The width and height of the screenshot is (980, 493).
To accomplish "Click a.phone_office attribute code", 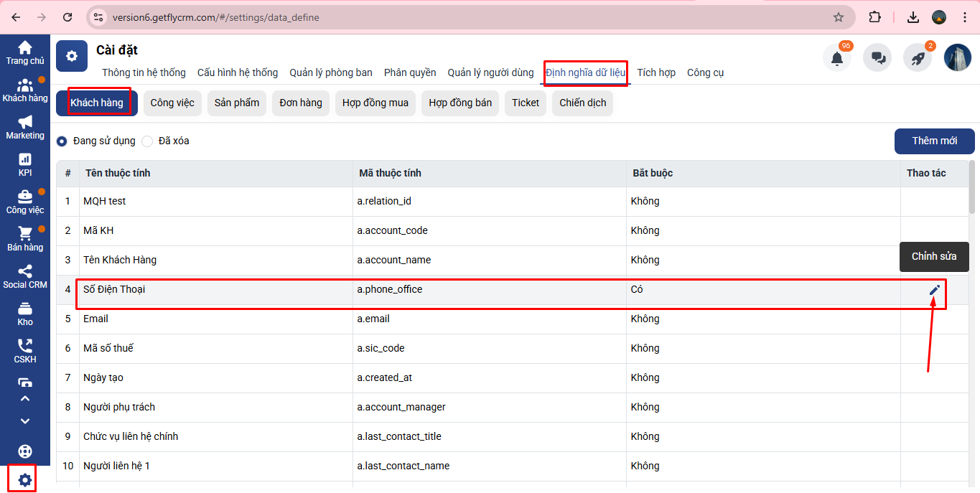I will pyautogui.click(x=390, y=289).
